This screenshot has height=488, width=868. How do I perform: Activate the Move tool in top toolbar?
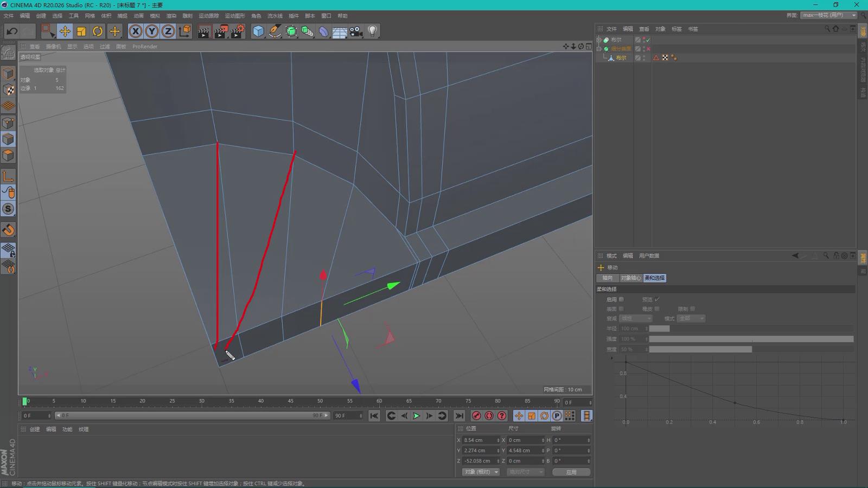[x=65, y=31]
